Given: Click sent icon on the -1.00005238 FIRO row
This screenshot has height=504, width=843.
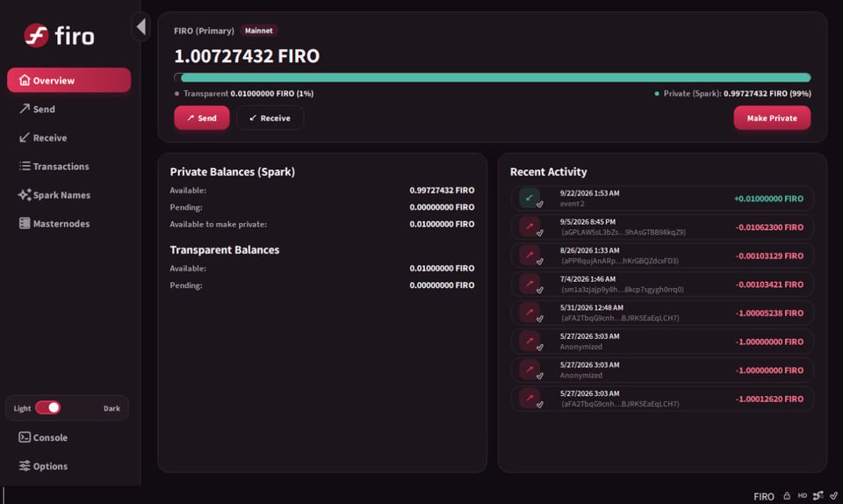Looking at the screenshot, I should pyautogui.click(x=530, y=313).
